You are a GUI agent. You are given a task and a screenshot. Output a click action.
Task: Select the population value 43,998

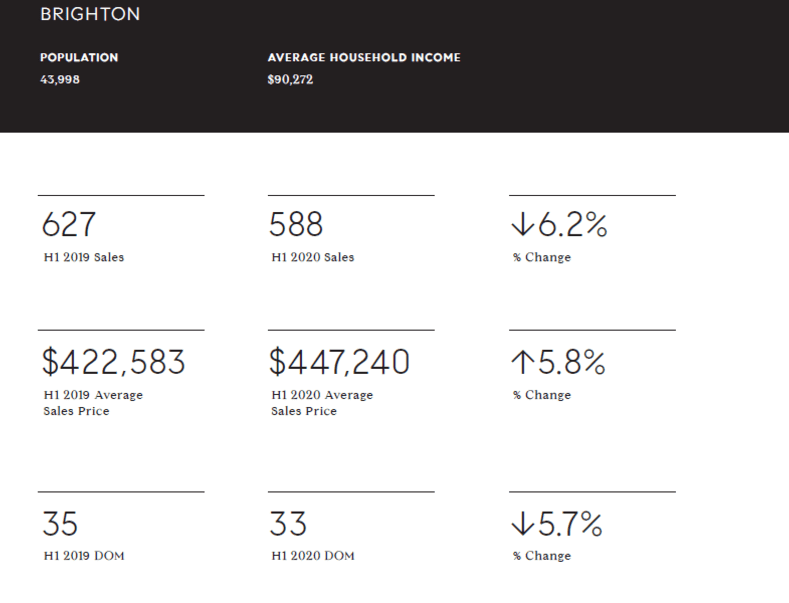click(x=60, y=80)
